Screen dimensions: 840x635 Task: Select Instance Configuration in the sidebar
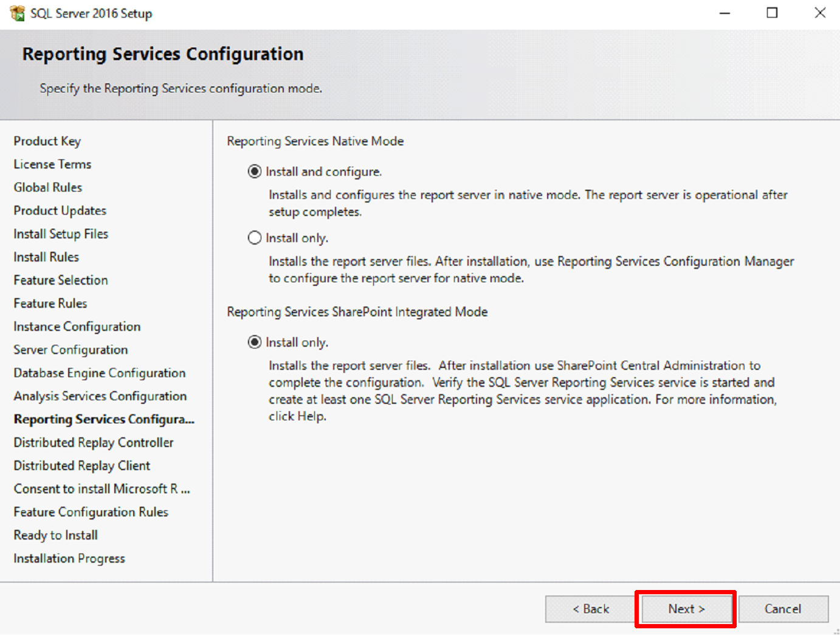pos(77,327)
